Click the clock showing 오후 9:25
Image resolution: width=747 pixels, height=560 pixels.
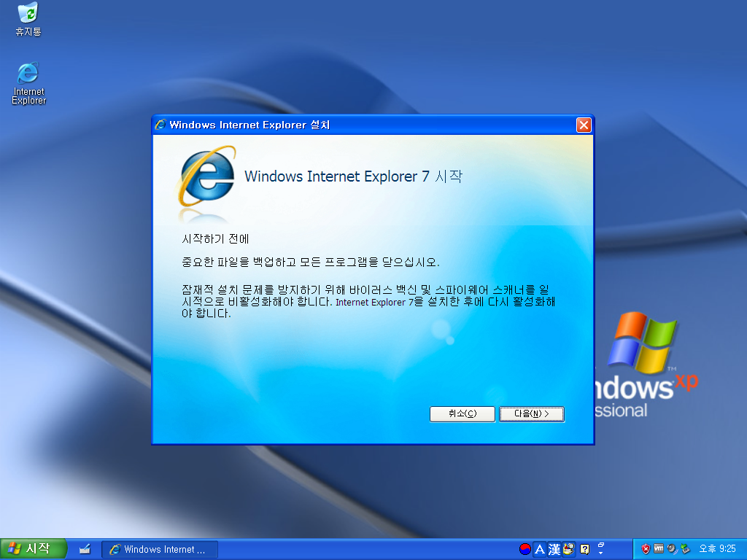coord(717,549)
